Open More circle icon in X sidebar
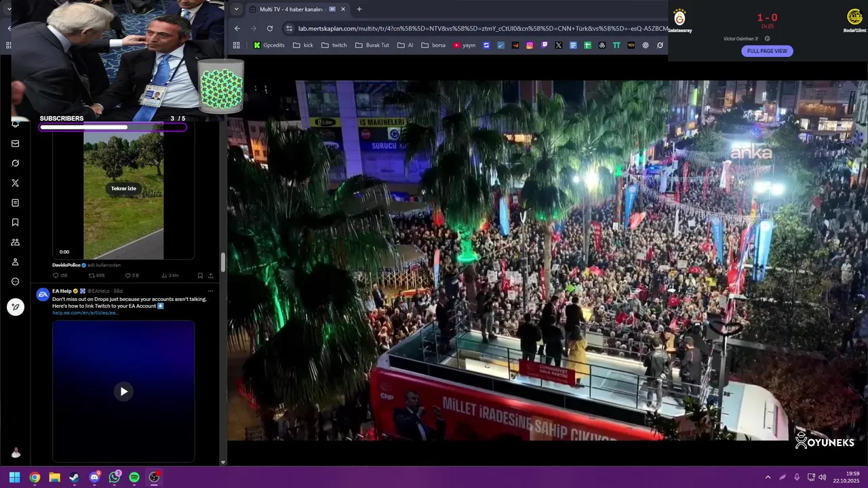This screenshot has width=868, height=488. click(x=16, y=281)
